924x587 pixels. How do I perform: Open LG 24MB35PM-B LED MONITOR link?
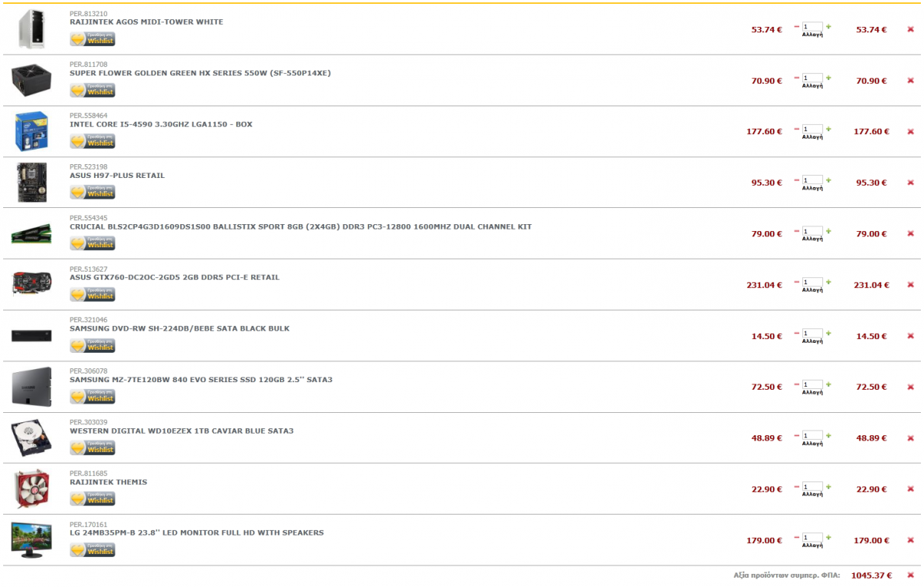tap(197, 533)
